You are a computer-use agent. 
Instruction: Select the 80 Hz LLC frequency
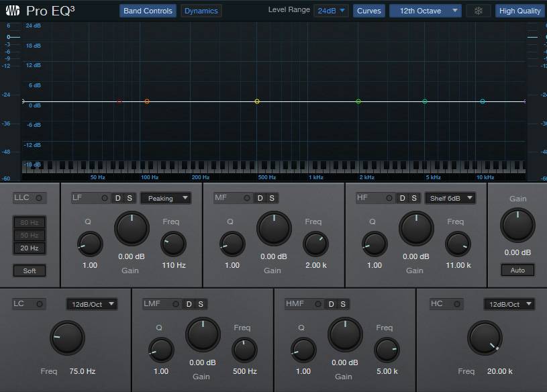[x=30, y=222]
